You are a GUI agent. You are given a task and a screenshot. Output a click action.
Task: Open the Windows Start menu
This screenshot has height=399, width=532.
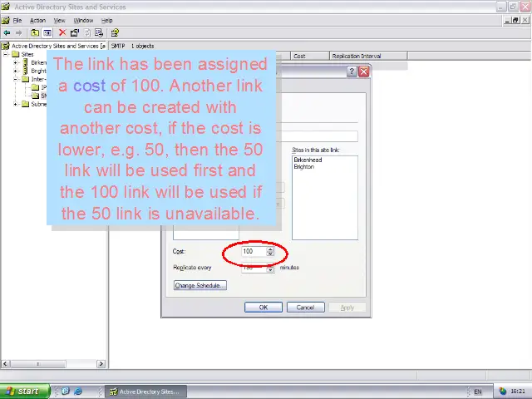pyautogui.click(x=22, y=391)
